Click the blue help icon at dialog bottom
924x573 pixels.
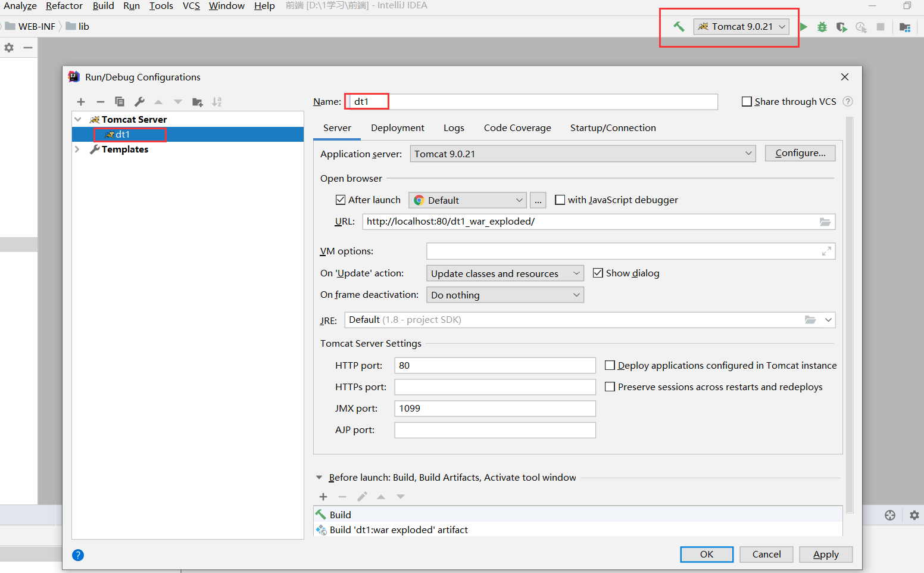pos(78,555)
